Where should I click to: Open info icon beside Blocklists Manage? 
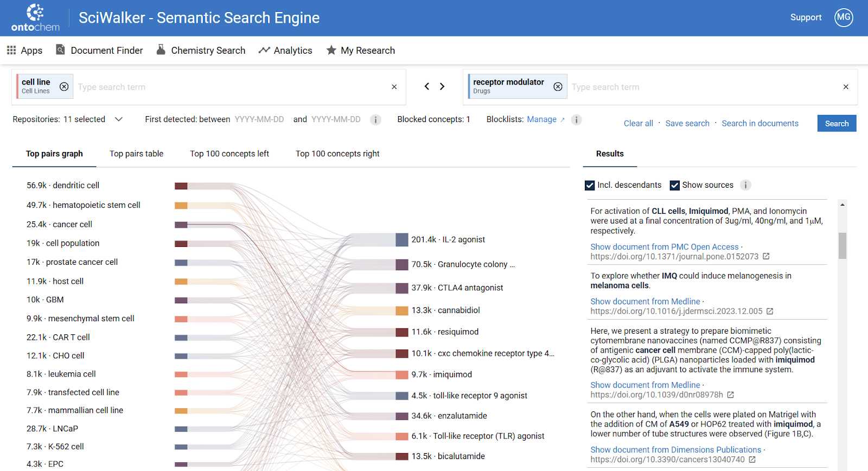click(577, 120)
